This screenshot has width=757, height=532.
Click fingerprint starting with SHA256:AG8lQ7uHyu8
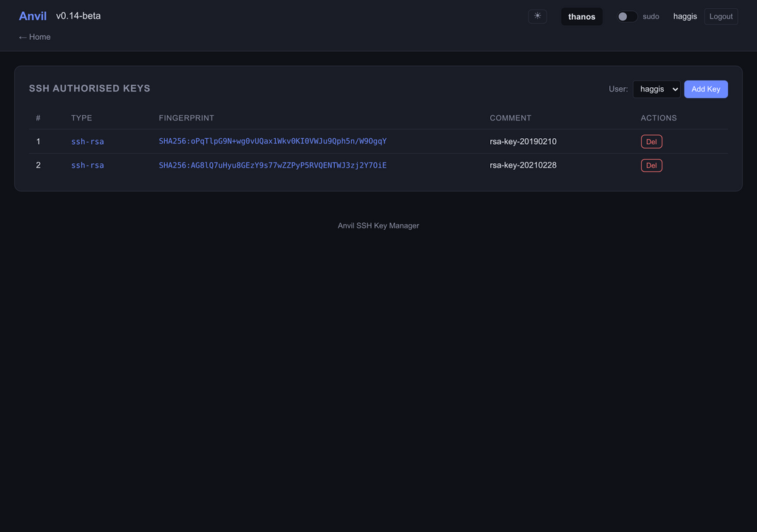273,165
